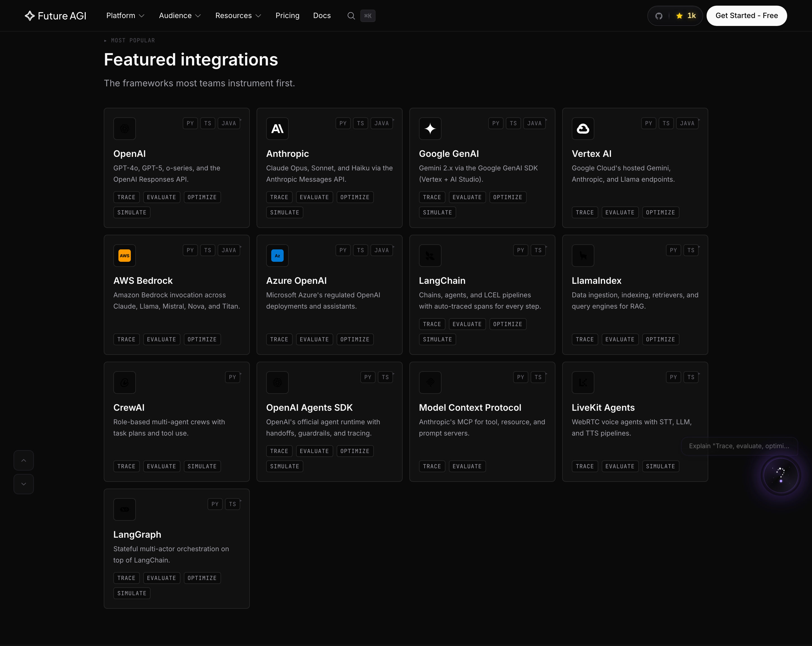Click TRACE tag on LlamaIndex card
Image resolution: width=812 pixels, height=646 pixels.
tap(585, 340)
